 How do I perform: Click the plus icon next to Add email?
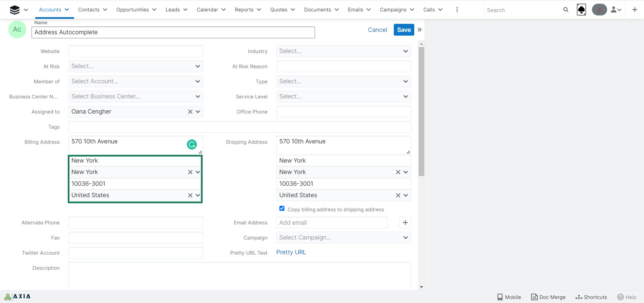[405, 223]
